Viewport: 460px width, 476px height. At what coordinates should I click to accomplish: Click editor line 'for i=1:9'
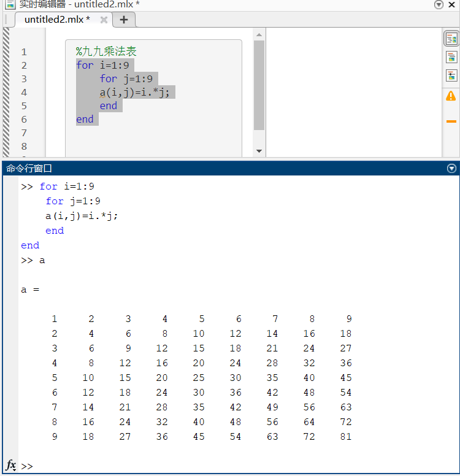pos(102,65)
